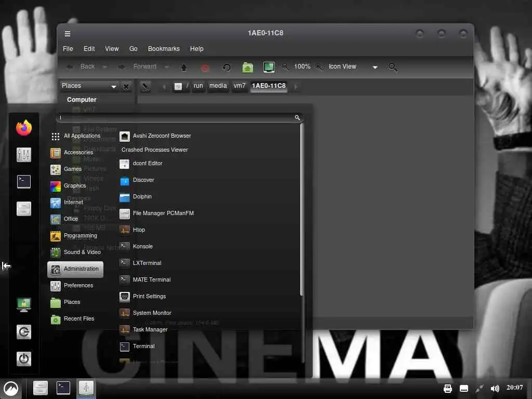Toggle the location text entry pencil
Image resolution: width=532 pixels, height=399 pixels.
[x=145, y=87]
